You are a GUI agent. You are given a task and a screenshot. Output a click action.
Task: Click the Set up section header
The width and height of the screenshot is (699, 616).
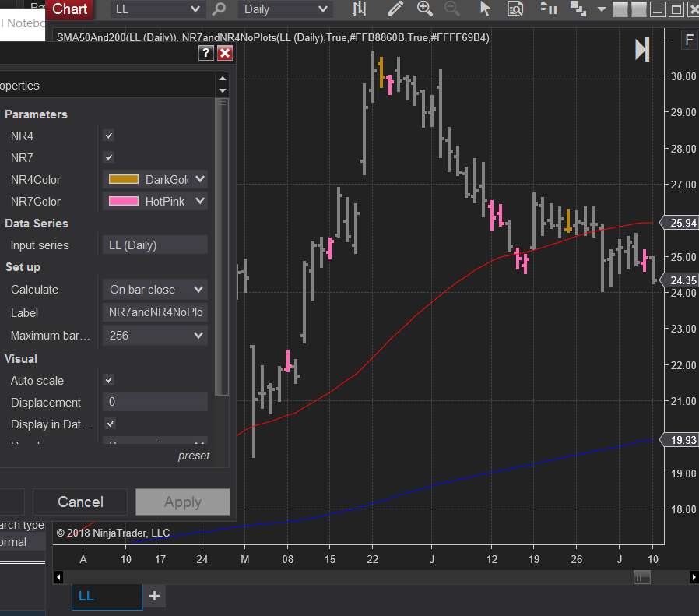tap(23, 267)
